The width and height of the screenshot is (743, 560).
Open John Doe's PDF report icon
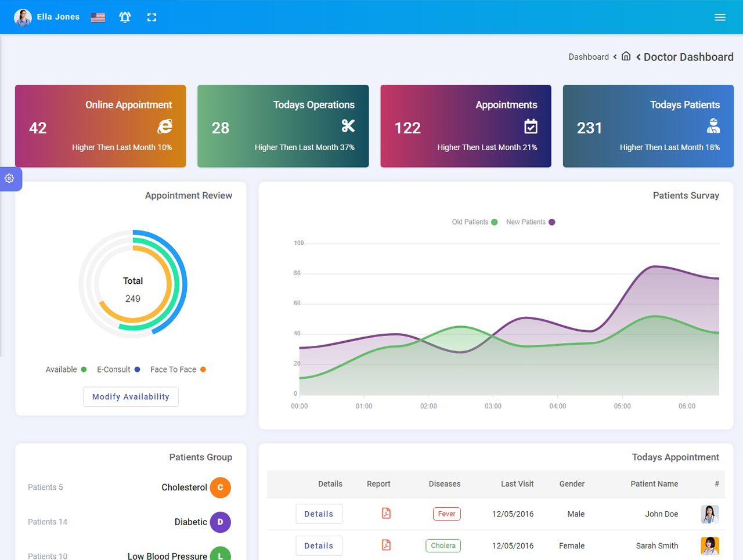click(386, 514)
